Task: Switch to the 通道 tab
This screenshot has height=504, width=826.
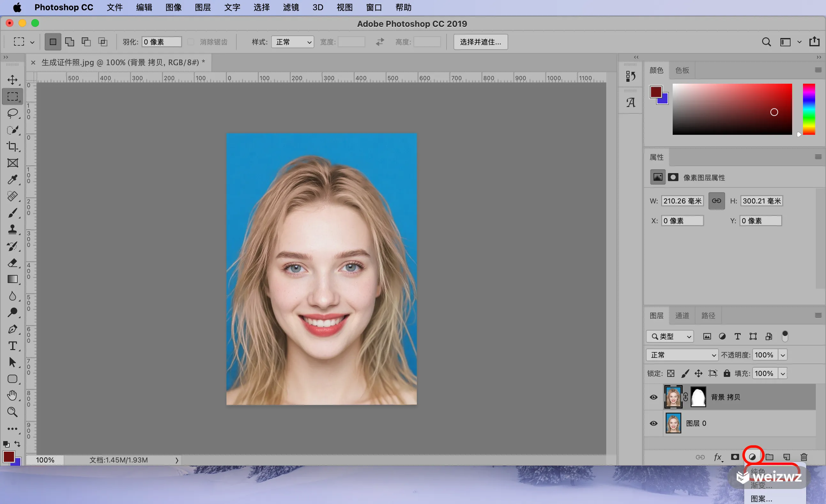Action: pyautogui.click(x=682, y=316)
